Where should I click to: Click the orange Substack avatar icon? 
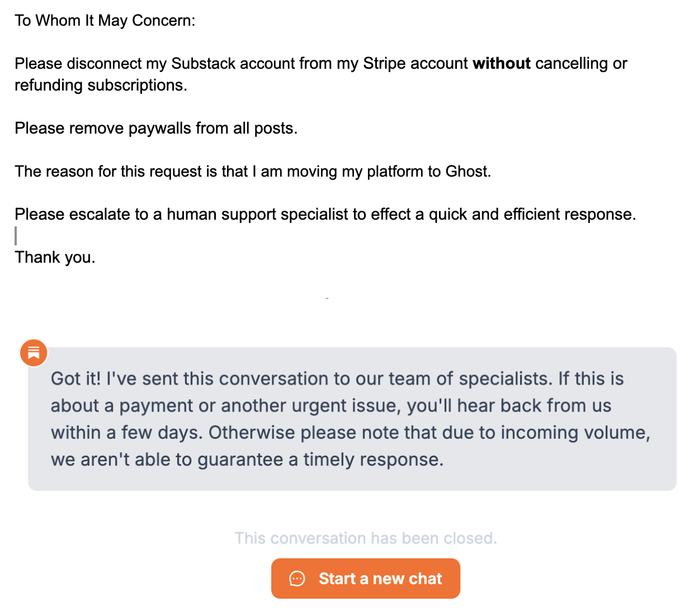point(34,353)
